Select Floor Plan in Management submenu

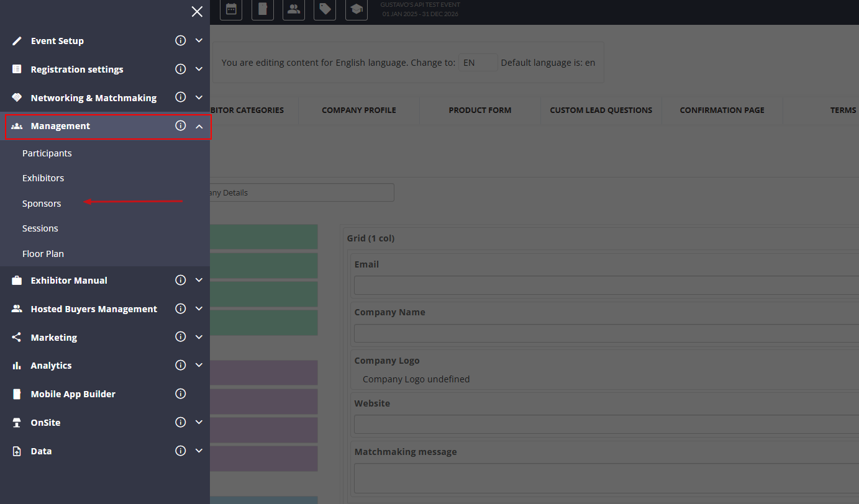pos(43,254)
